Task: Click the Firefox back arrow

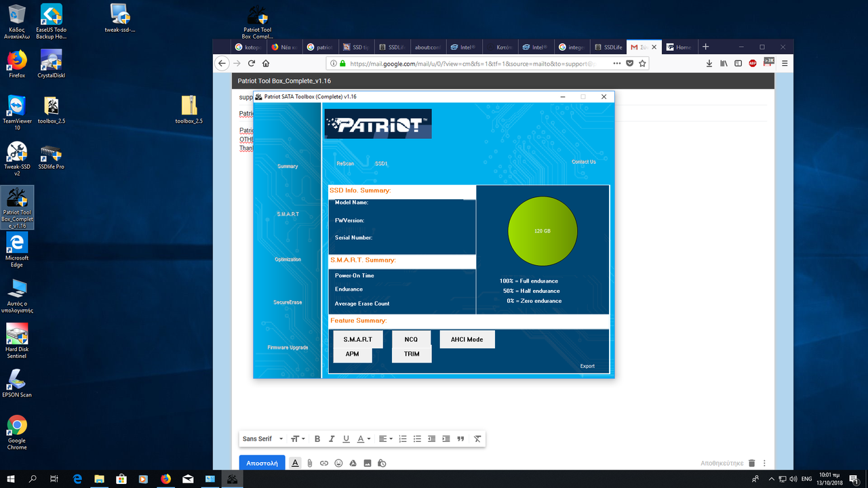Action: click(x=221, y=63)
